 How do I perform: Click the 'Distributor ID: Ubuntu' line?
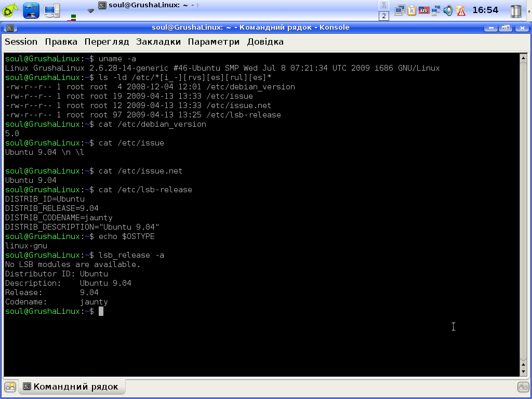tap(57, 274)
